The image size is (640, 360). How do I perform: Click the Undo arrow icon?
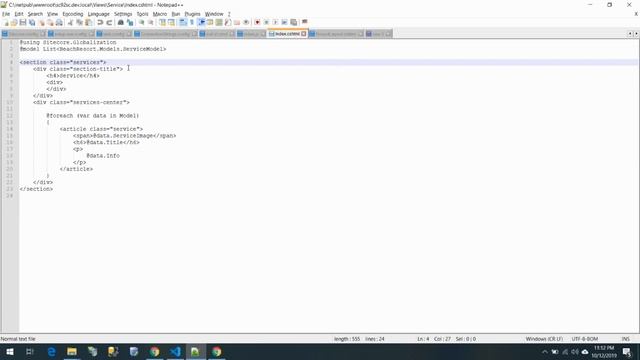[x=100, y=22]
